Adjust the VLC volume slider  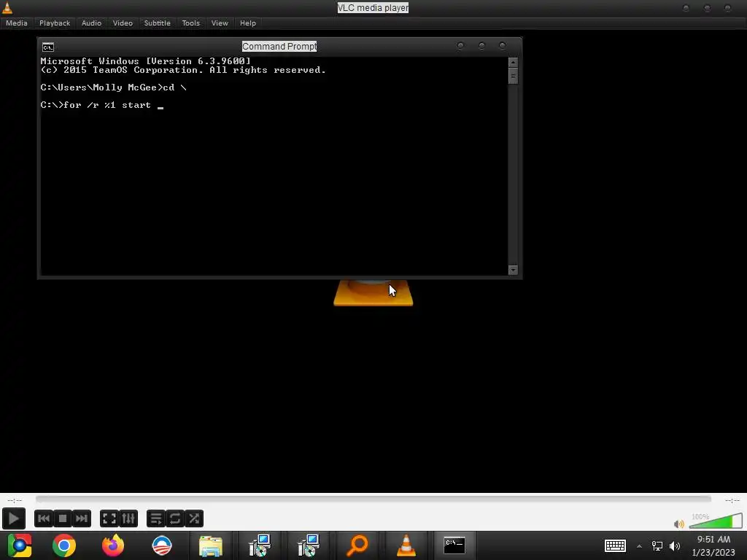tap(716, 521)
